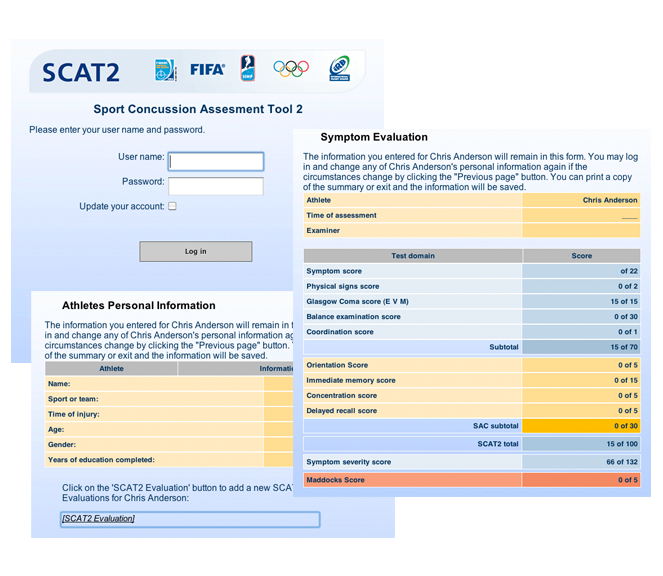Select the Physical signs score value 0 of 2
Viewport: 663px width, 576px height.
coord(581,286)
